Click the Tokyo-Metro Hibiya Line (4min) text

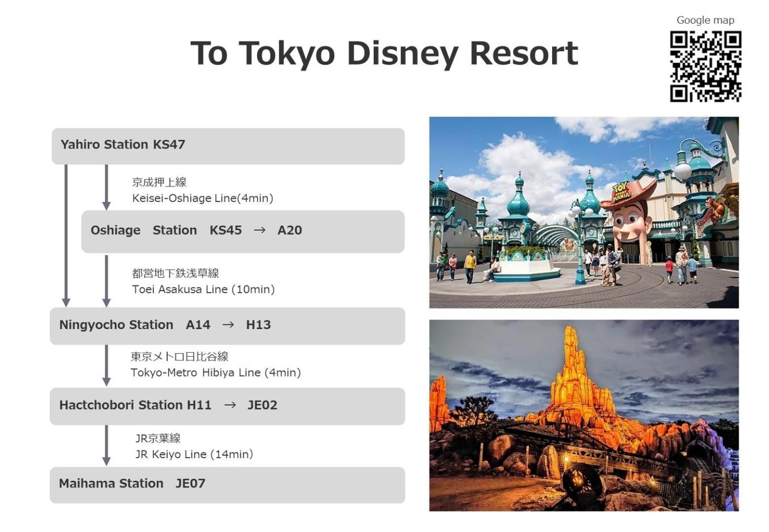click(215, 372)
